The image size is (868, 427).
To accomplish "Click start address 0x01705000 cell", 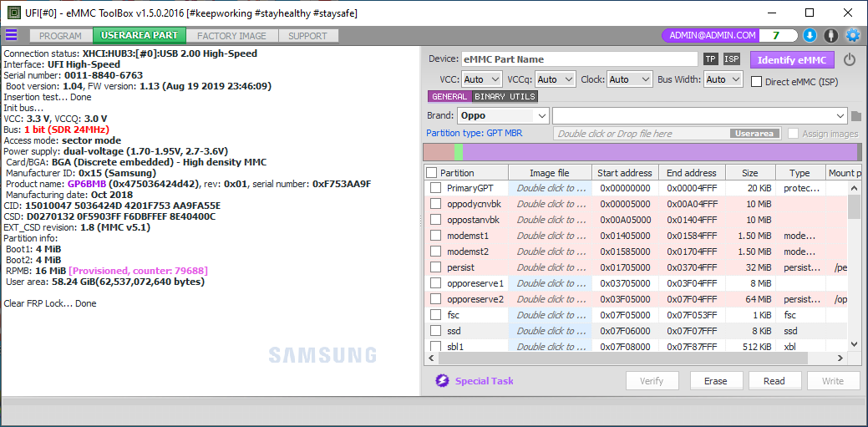I will [x=625, y=267].
